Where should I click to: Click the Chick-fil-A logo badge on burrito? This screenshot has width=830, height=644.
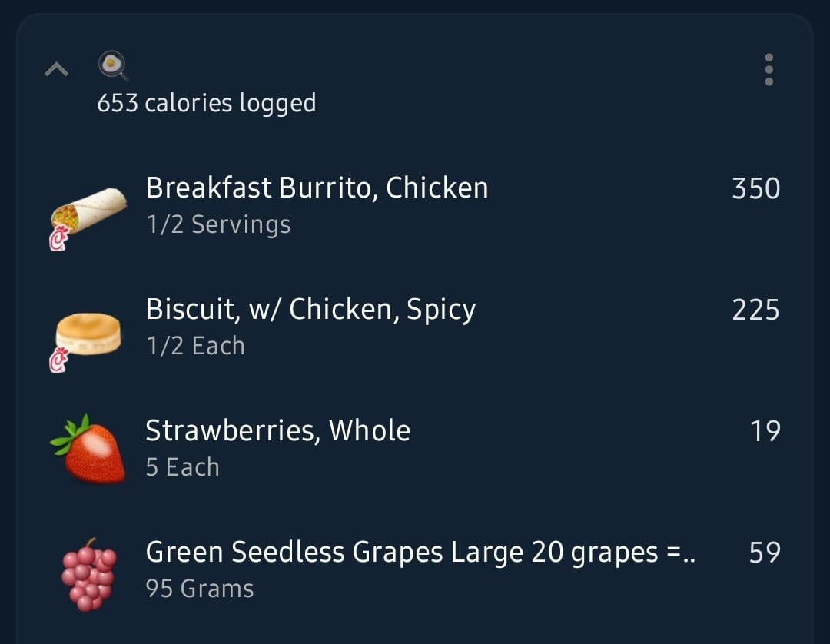[59, 238]
